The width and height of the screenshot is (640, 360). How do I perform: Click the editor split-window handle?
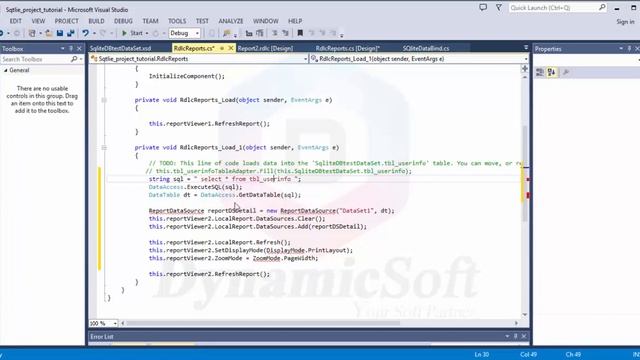(525, 69)
